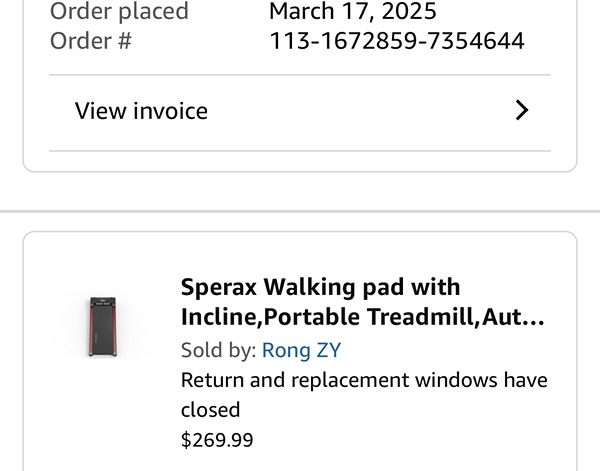Click the word invoice in View invoice
This screenshot has height=471, width=600.
coord(173,111)
